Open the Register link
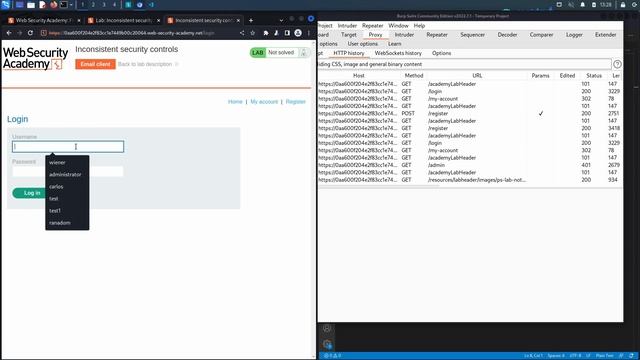 pyautogui.click(x=296, y=102)
